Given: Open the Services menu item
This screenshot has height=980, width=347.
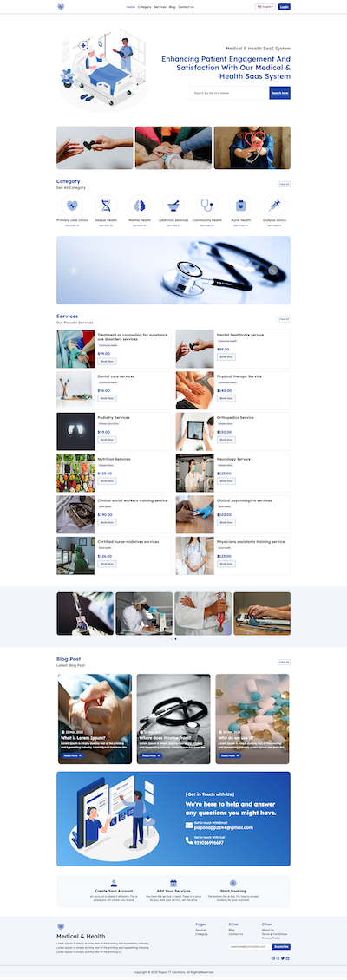Looking at the screenshot, I should 160,7.
